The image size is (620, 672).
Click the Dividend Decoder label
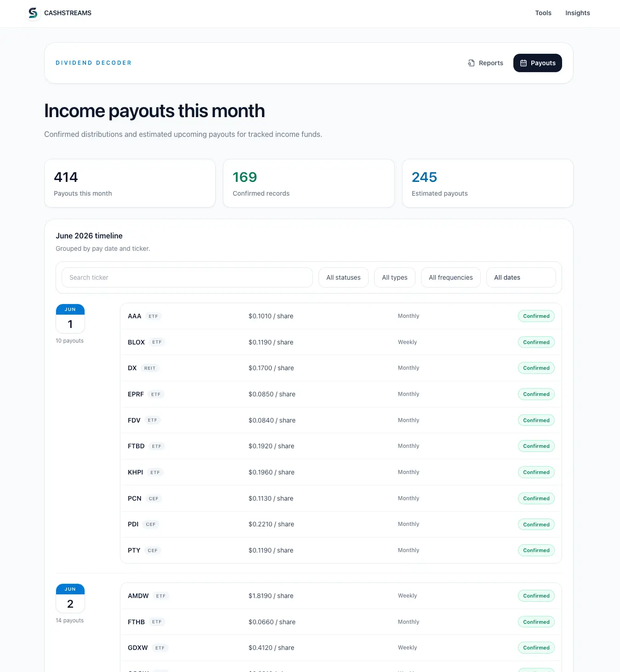click(x=93, y=63)
